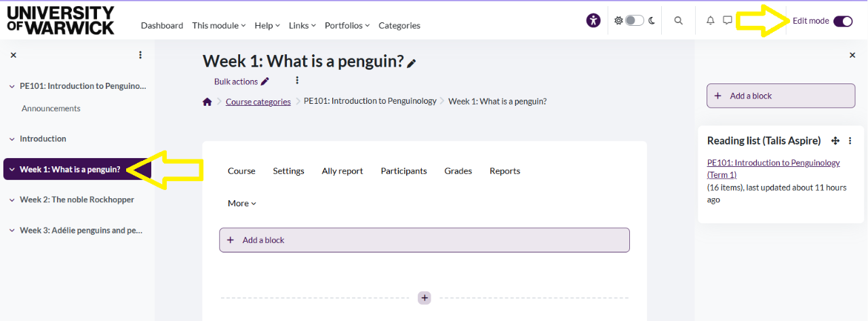Select Introduction in course index

tap(43, 138)
